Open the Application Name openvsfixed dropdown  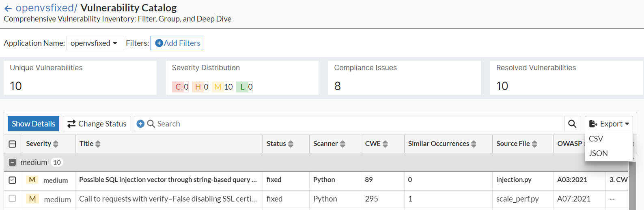[x=95, y=43]
